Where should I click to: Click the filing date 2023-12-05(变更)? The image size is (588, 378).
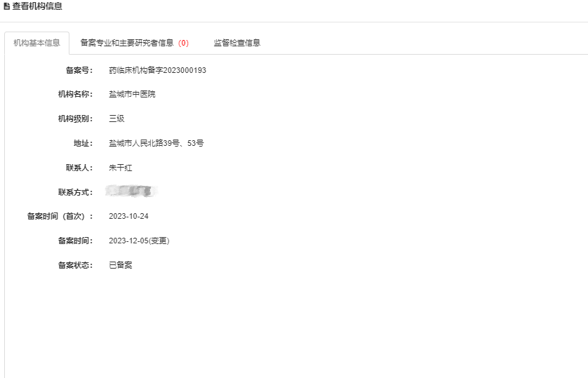[x=139, y=241]
